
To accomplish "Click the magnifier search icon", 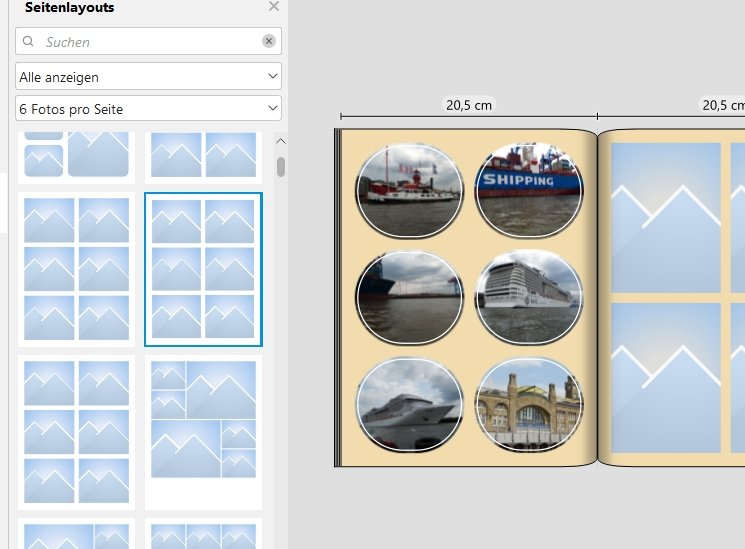I will coord(28,41).
